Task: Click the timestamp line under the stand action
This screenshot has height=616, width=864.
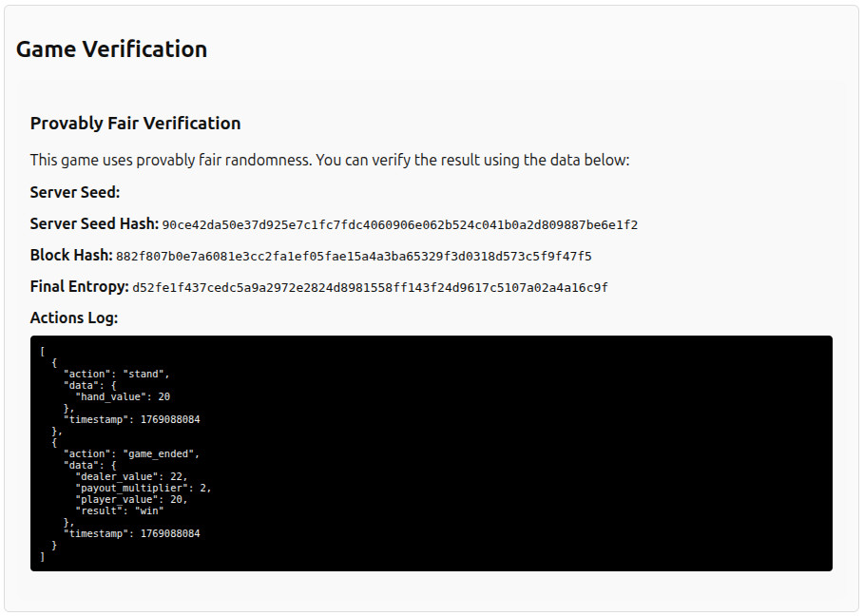Action: point(131,419)
